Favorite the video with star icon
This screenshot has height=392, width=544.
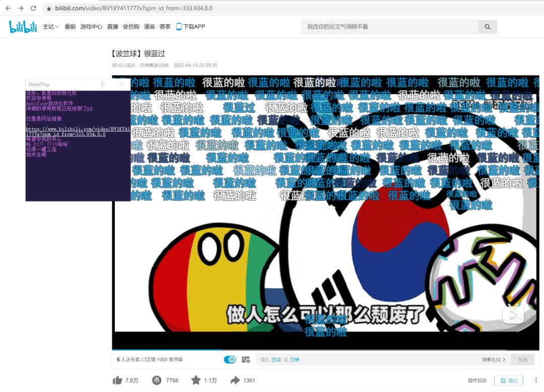[x=195, y=380]
